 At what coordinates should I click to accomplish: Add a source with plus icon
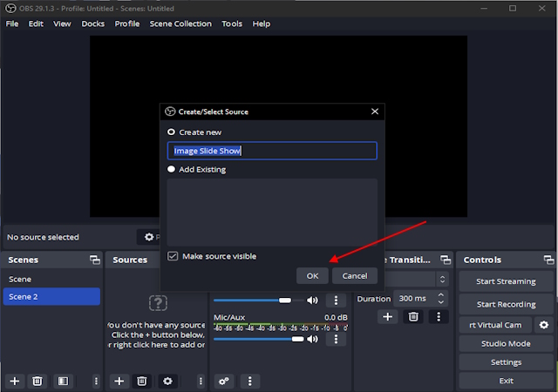point(119,381)
